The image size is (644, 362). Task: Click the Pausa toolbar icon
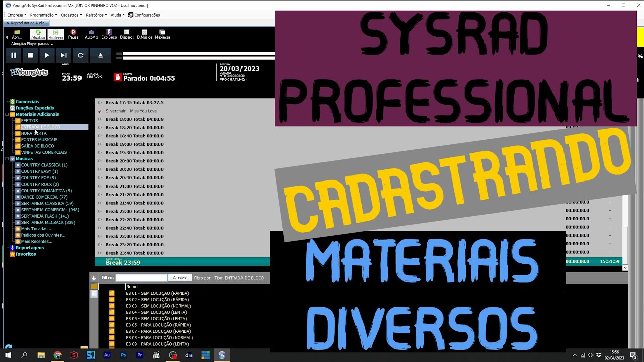click(x=73, y=34)
